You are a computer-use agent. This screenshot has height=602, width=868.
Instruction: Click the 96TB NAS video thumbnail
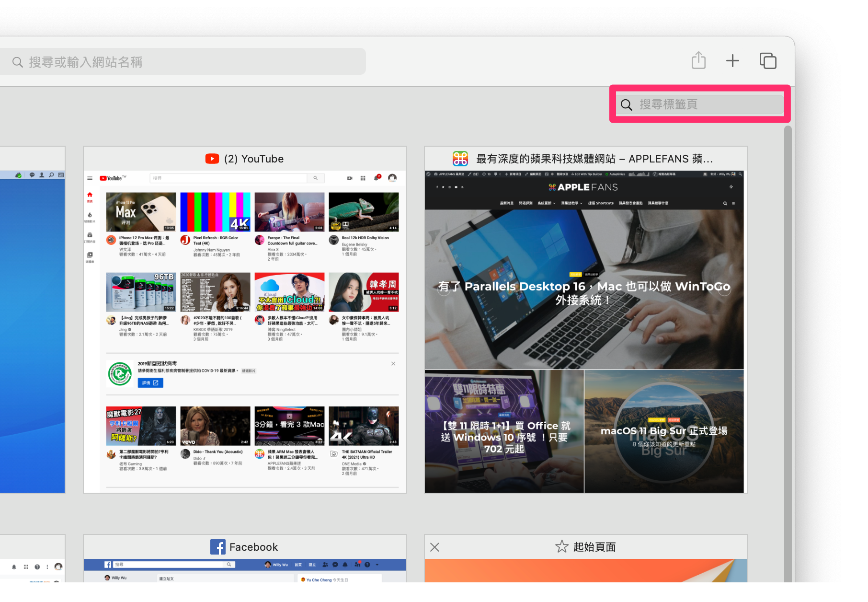pos(141,292)
